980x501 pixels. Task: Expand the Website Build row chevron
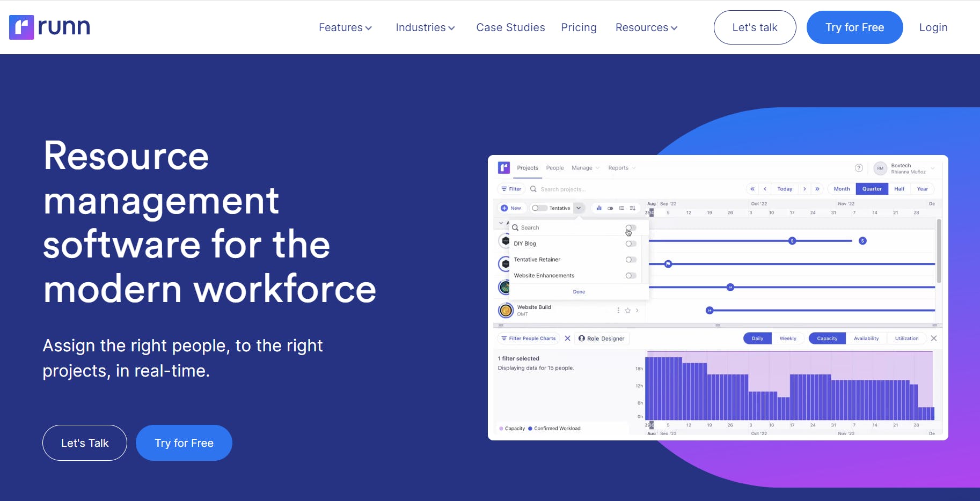pos(637,311)
